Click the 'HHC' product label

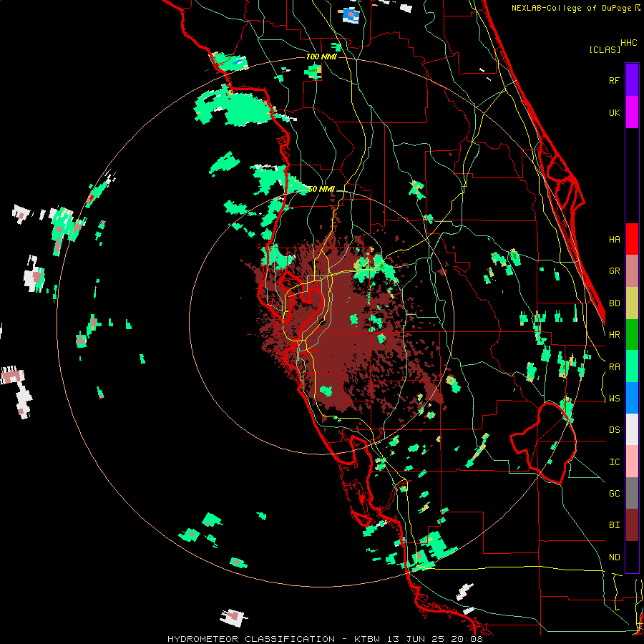(628, 43)
